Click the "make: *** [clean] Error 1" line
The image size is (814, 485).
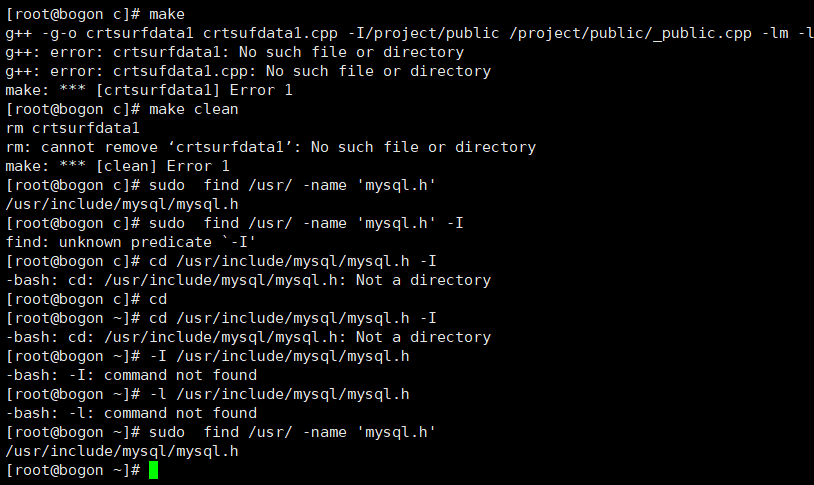pos(117,166)
